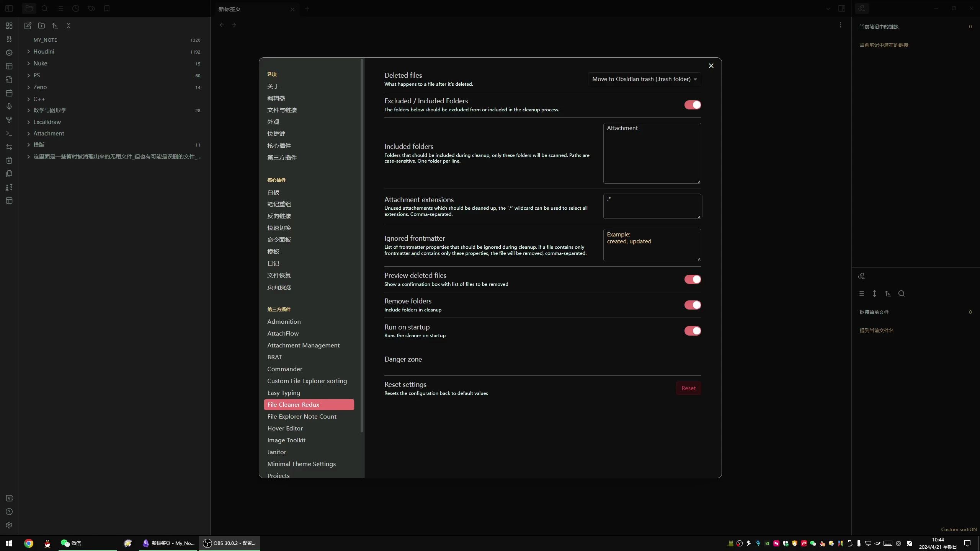Open help icon in left ribbon
The image size is (980, 551).
pos(9,512)
